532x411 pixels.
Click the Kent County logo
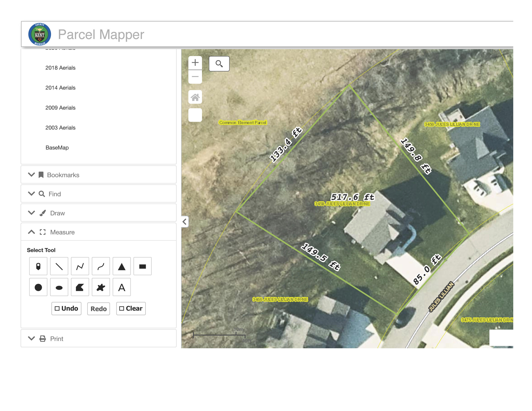point(39,34)
